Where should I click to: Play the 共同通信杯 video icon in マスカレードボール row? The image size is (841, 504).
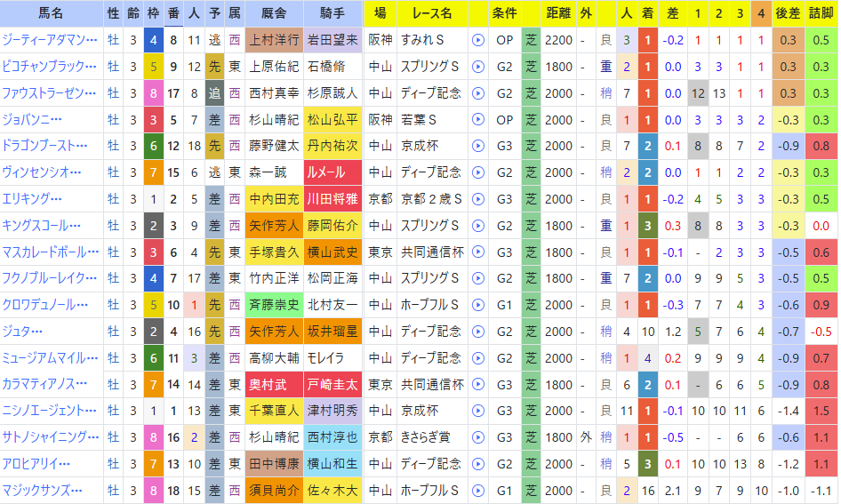click(x=477, y=252)
